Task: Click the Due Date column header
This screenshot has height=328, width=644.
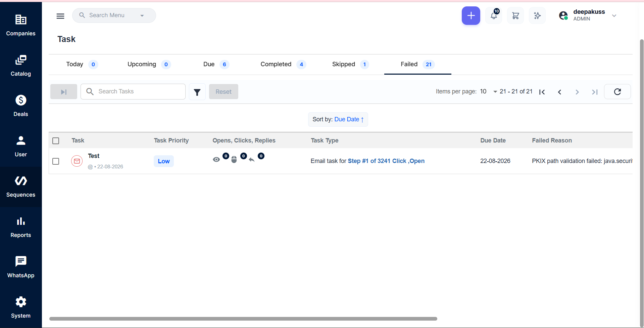Action: 493,140
